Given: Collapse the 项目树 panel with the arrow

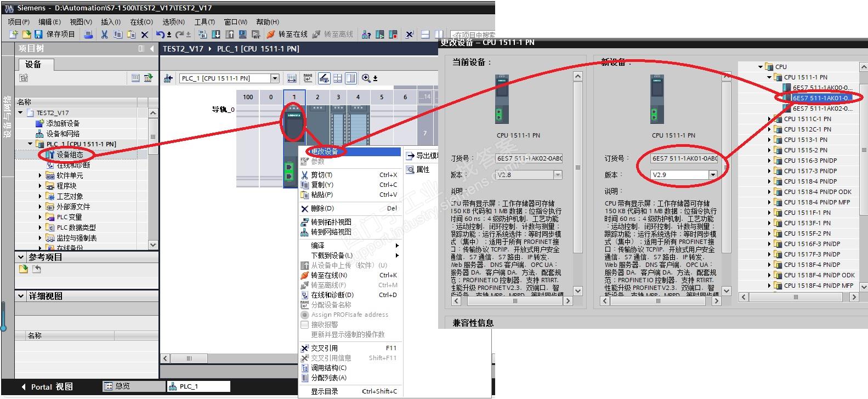Looking at the screenshot, I should tap(152, 49).
